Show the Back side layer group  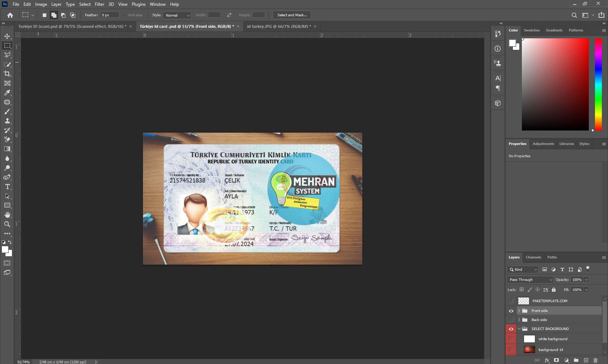click(x=511, y=320)
